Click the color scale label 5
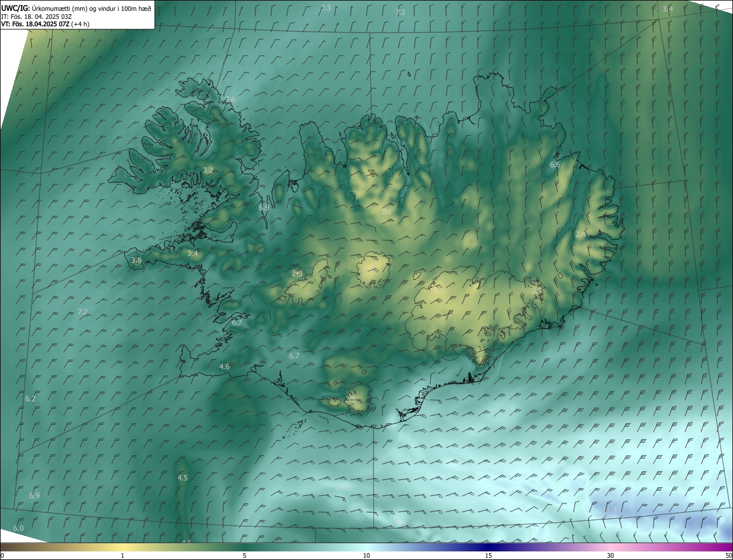 (x=245, y=556)
